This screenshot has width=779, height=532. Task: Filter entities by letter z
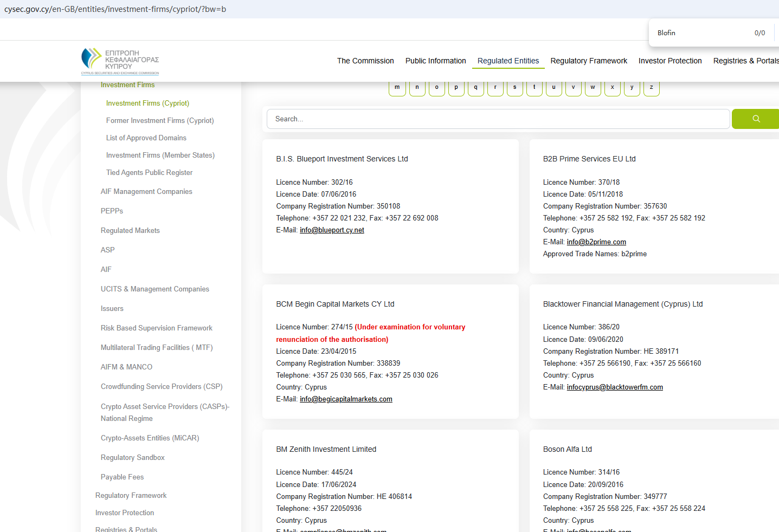tap(651, 88)
